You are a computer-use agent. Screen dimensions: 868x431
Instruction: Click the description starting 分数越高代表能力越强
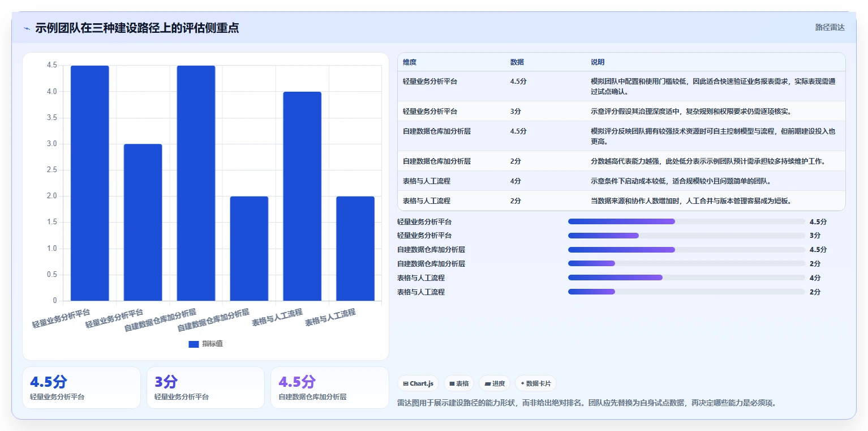coord(708,161)
